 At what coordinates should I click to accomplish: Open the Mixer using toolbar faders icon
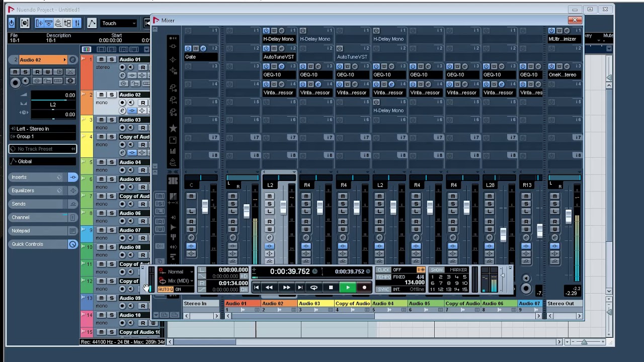pos(77,23)
